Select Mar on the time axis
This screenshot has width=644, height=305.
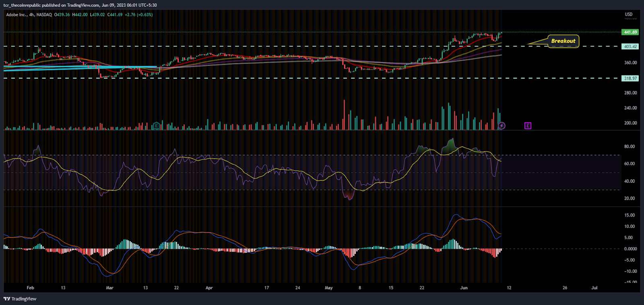tap(109, 288)
